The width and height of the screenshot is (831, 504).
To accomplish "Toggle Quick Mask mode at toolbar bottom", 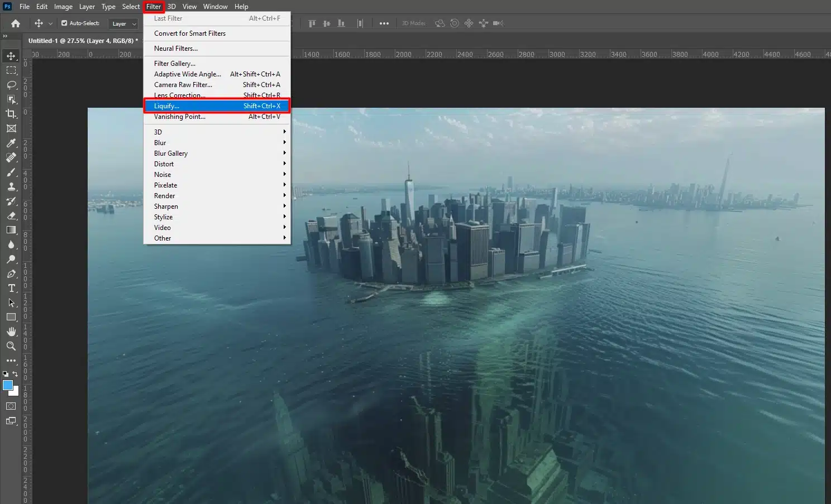I will [x=11, y=406].
